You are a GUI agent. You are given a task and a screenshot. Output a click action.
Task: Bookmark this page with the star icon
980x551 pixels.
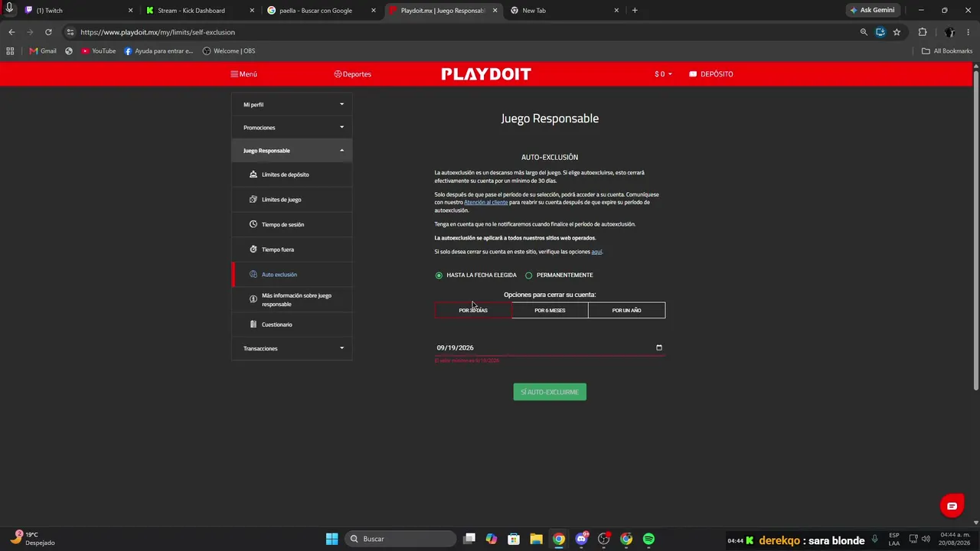point(897,32)
